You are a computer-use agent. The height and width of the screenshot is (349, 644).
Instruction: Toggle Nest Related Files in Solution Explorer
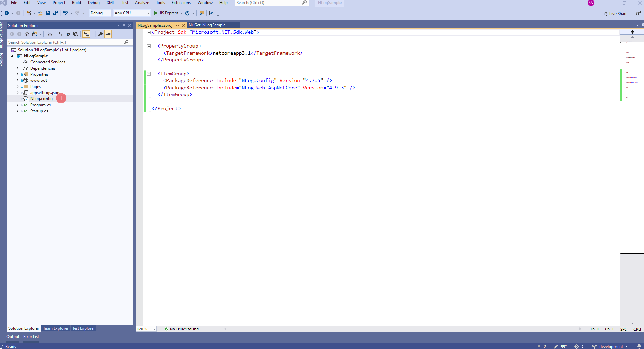point(86,34)
